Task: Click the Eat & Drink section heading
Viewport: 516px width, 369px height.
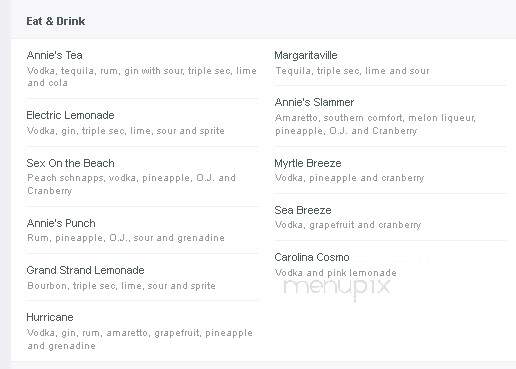Action: coord(56,21)
